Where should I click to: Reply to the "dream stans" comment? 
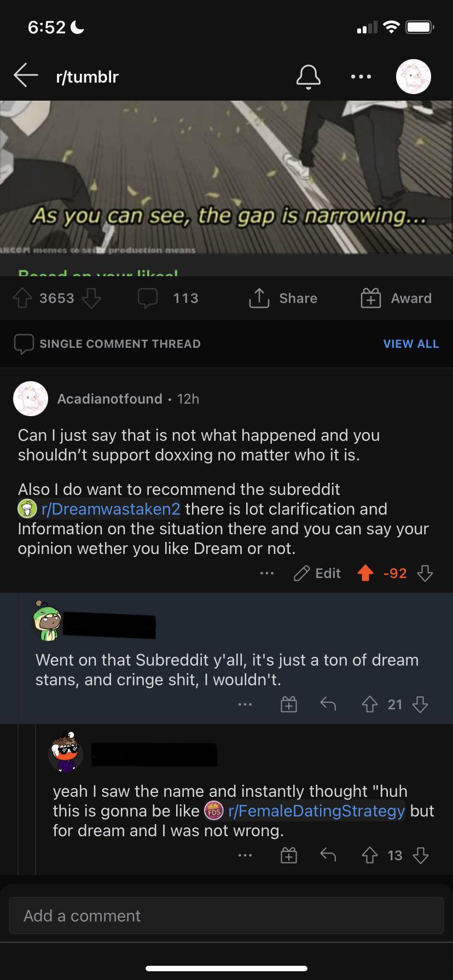pyautogui.click(x=328, y=704)
